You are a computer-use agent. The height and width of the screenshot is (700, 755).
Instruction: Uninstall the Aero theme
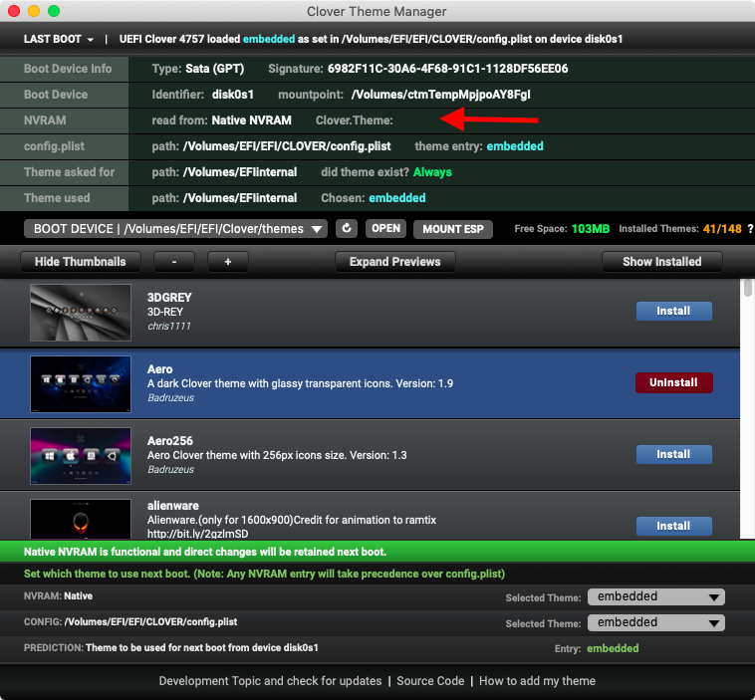pyautogui.click(x=674, y=382)
